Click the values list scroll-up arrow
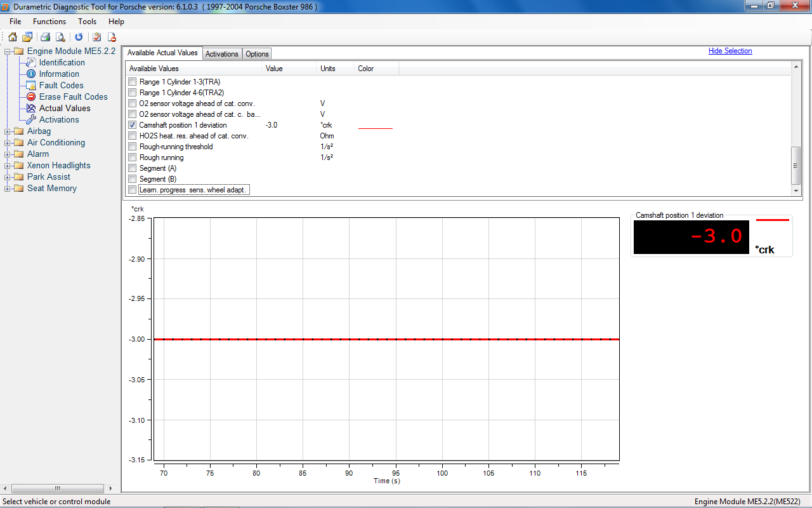 click(796, 67)
